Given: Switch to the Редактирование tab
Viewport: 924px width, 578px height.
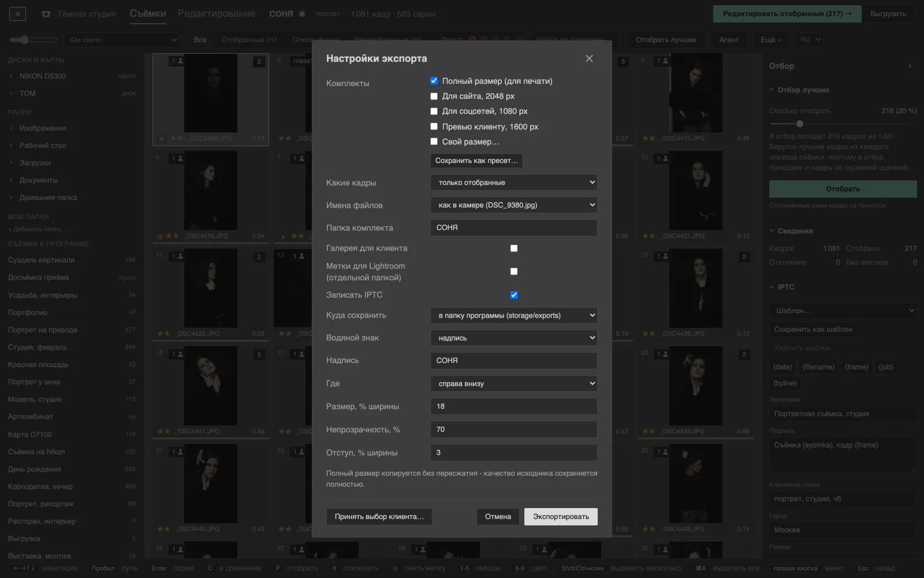Looking at the screenshot, I should 217,14.
